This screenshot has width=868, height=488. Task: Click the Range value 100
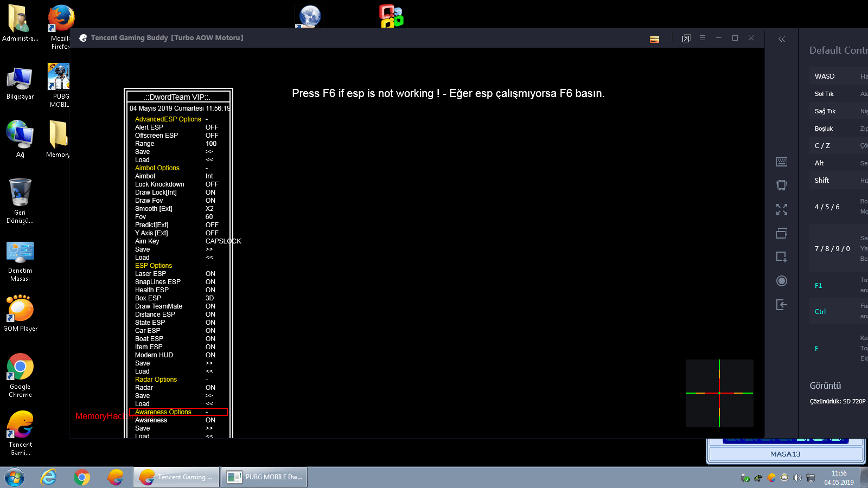(x=211, y=144)
